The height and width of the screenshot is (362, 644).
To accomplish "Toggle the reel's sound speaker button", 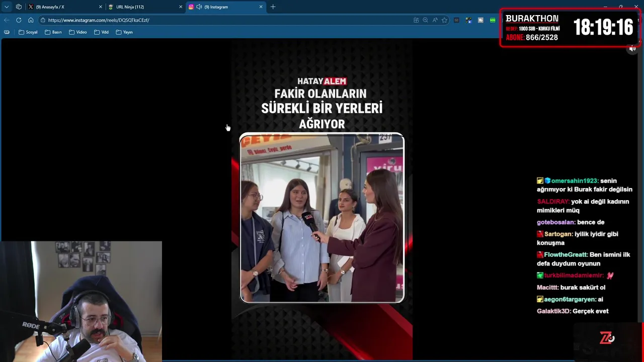I will click(632, 48).
